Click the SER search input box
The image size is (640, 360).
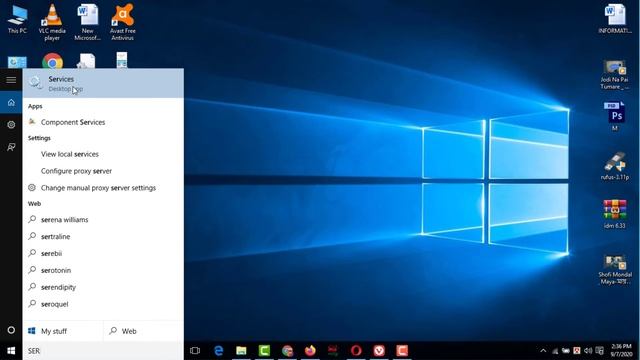pos(103,351)
